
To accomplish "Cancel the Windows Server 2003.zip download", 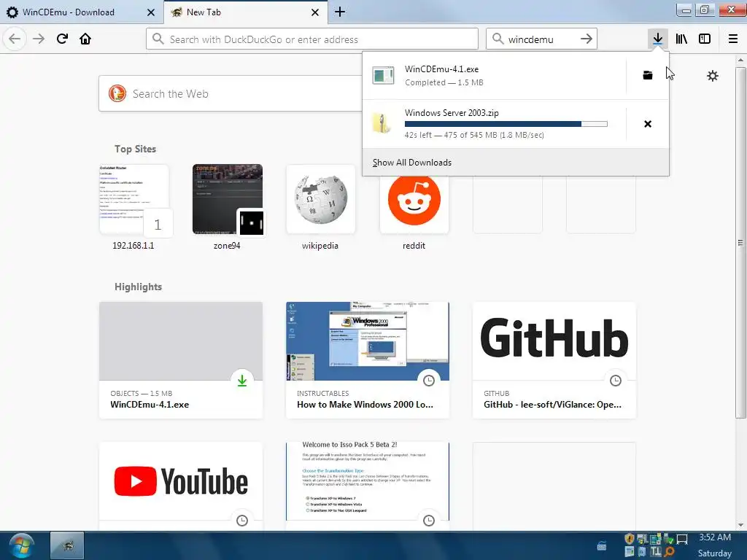I will (x=648, y=124).
